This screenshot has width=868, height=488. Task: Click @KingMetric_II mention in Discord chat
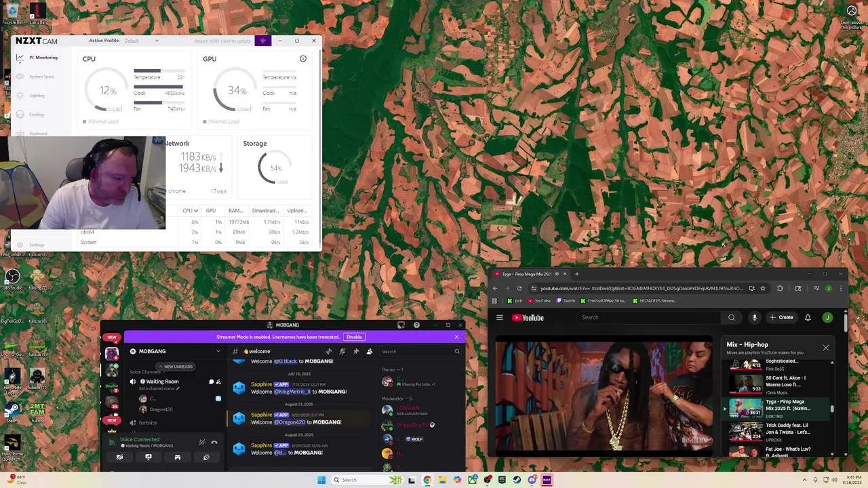tap(292, 392)
